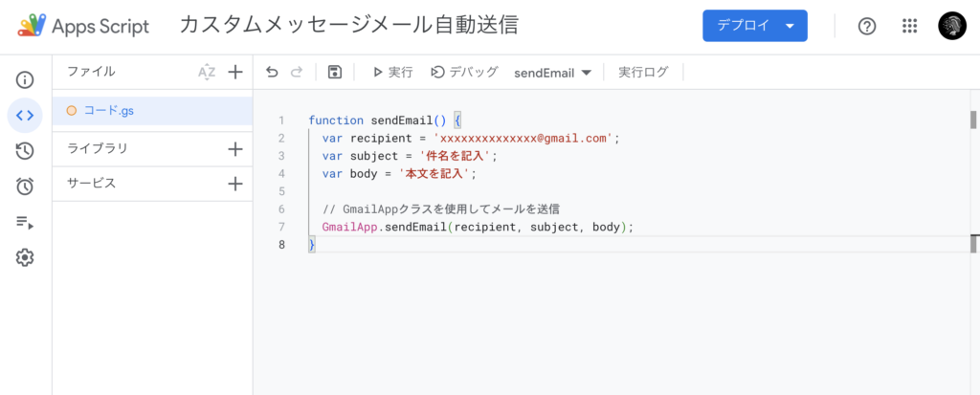Add a new file with plus icon
The height and width of the screenshot is (395, 980).
pos(235,72)
